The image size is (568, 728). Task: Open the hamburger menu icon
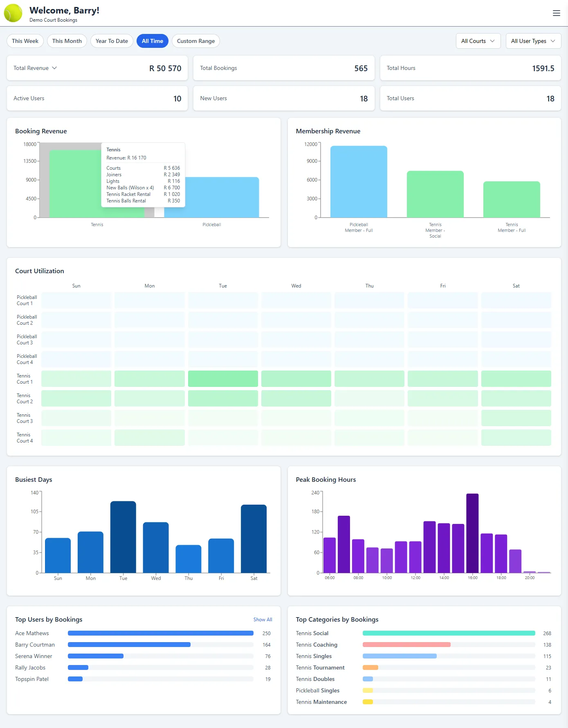(x=556, y=13)
